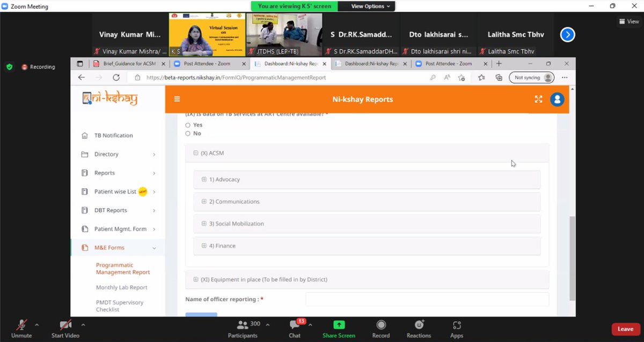This screenshot has height=342, width=644.
Task: Click the Recording status indicator
Action: point(39,67)
